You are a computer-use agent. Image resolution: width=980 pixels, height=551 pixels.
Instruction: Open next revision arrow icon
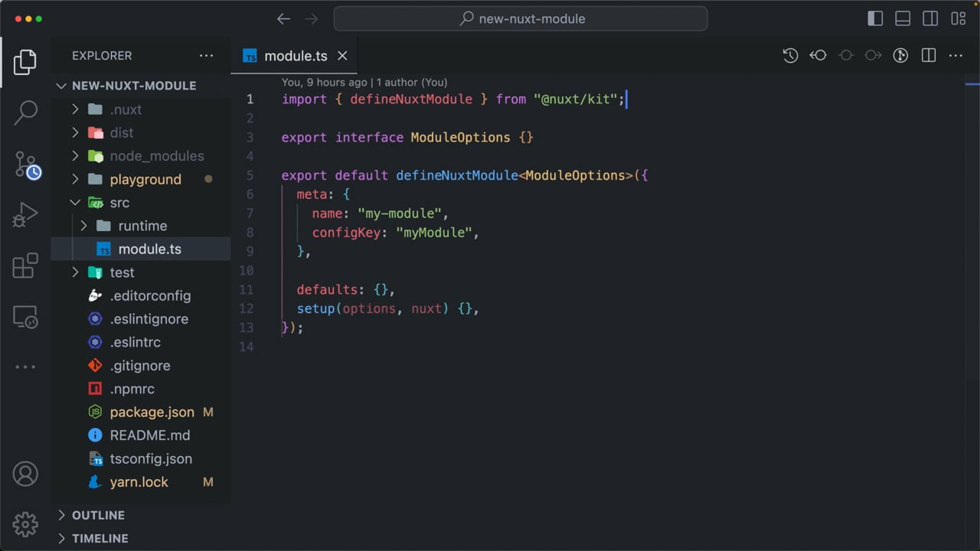[873, 55]
